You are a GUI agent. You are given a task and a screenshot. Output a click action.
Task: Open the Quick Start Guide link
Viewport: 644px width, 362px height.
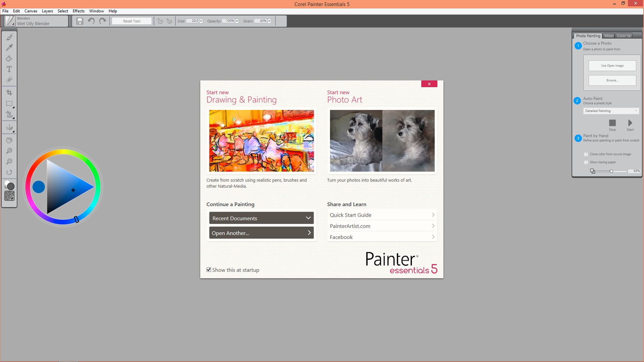pyautogui.click(x=382, y=215)
